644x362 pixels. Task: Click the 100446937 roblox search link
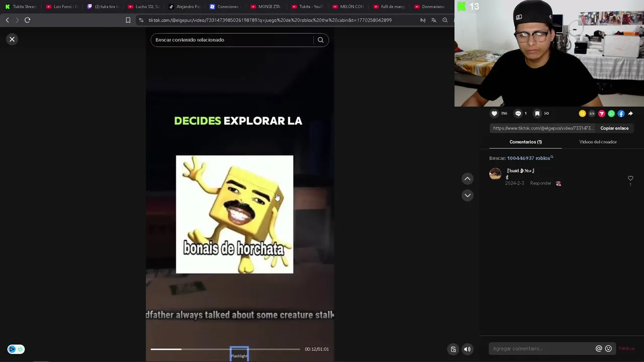[x=530, y=158]
